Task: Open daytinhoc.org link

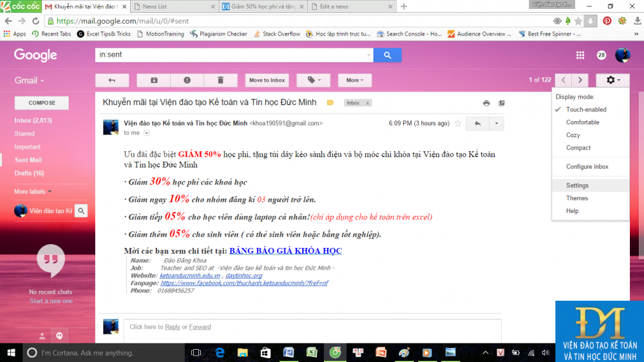Action: click(x=243, y=276)
